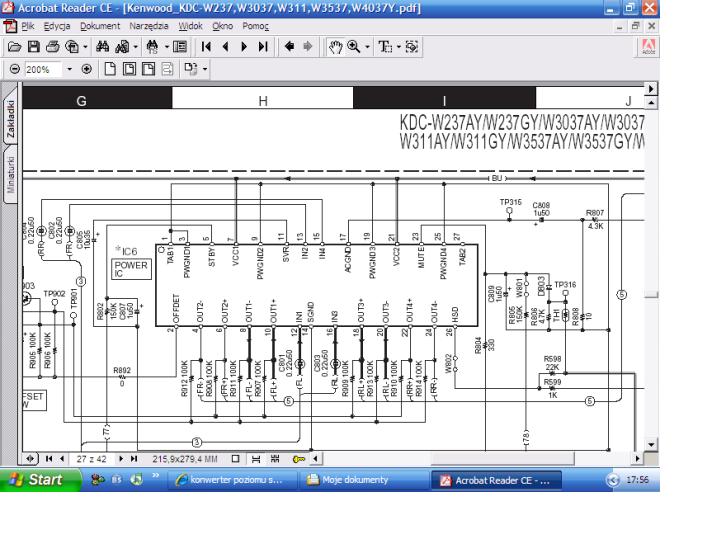Expand the Text Select tool dropdown

tap(399, 47)
